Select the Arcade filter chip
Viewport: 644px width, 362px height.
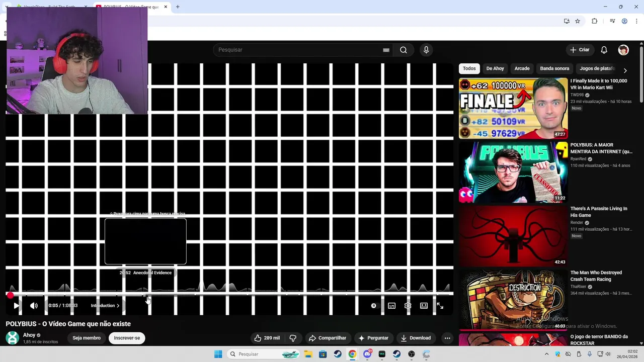522,68
